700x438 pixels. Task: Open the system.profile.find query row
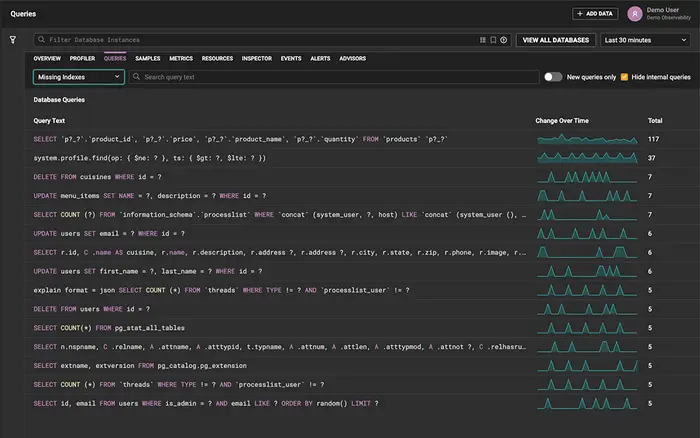tap(362, 158)
